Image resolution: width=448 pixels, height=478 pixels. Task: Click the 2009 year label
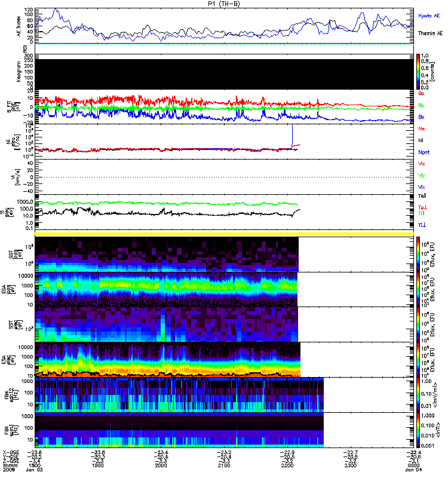9,470
